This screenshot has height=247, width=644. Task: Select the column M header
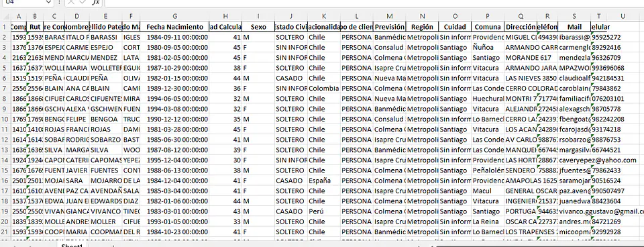pyautogui.click(x=390, y=16)
